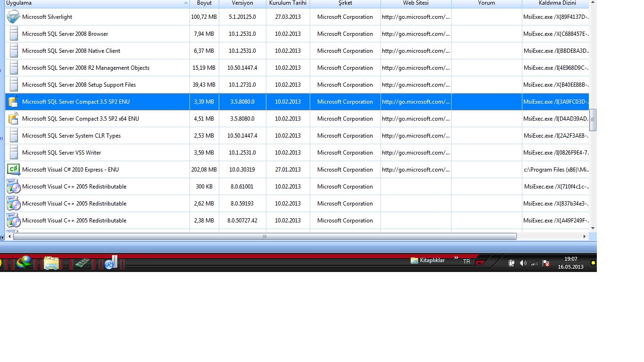This screenshot has height=362, width=644.
Task: Click the icon of SQL Server Compact 3.5 SP2 x64 ENU
Action: [x=13, y=119]
